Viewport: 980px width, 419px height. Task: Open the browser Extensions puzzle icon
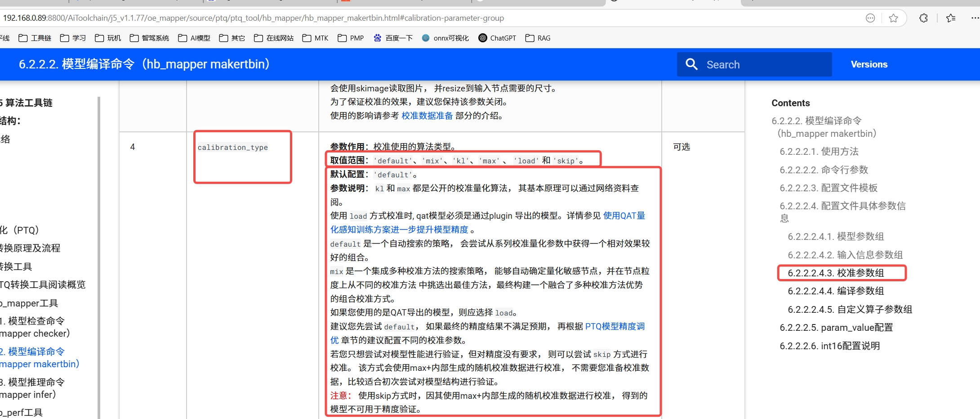923,18
